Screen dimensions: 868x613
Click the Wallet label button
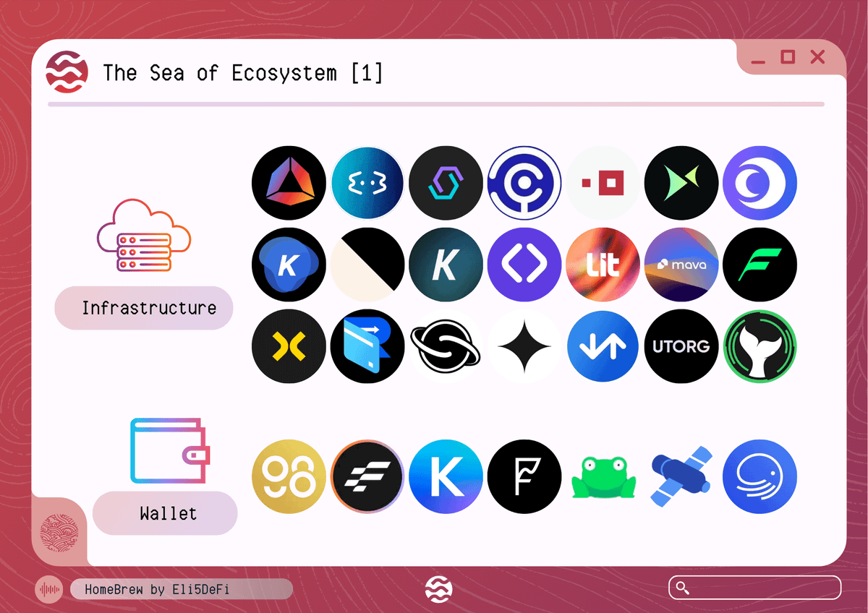click(x=165, y=513)
